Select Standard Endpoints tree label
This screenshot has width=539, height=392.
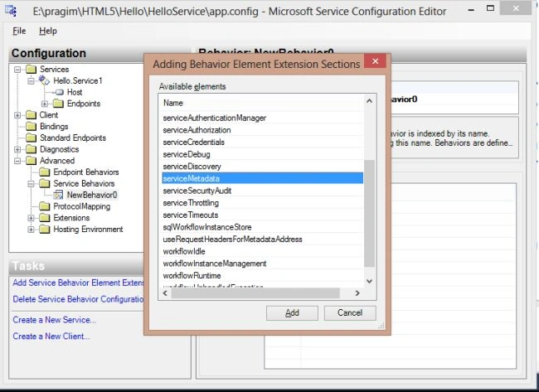[x=73, y=138]
